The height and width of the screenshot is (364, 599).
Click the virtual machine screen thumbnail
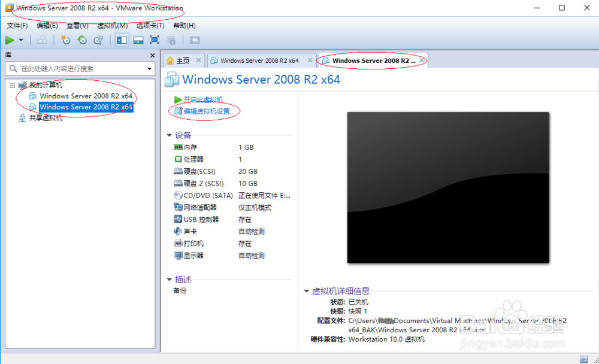coord(448,187)
